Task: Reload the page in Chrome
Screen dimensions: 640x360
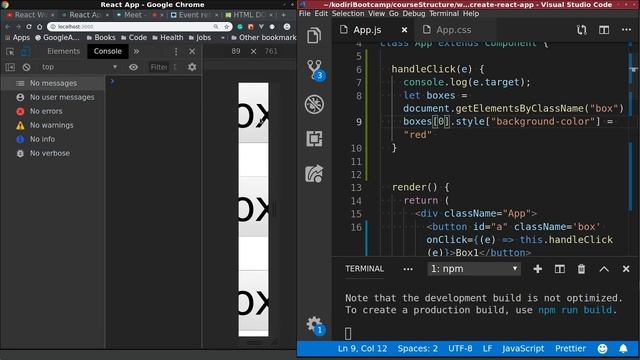Action: (29, 27)
